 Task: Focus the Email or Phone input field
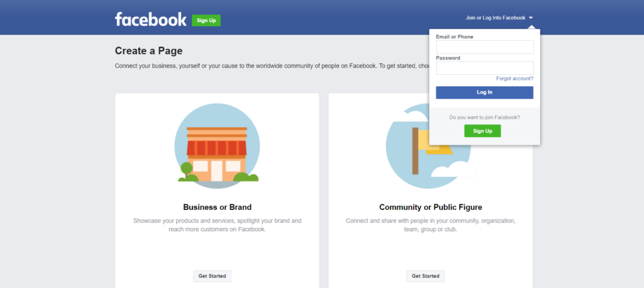point(484,47)
